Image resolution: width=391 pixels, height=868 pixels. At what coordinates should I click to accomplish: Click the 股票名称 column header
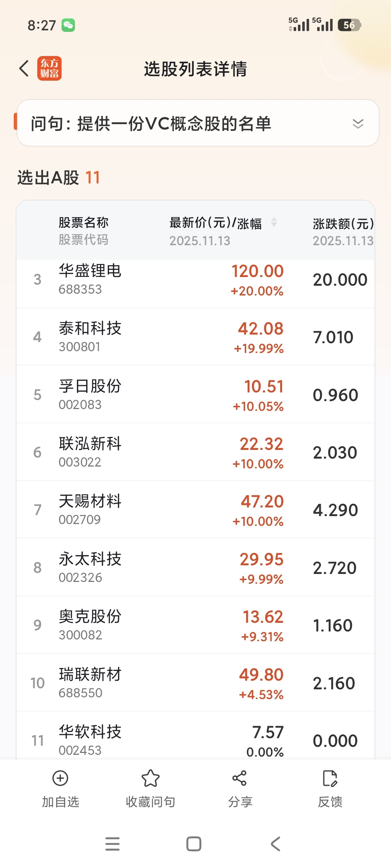coord(84,222)
